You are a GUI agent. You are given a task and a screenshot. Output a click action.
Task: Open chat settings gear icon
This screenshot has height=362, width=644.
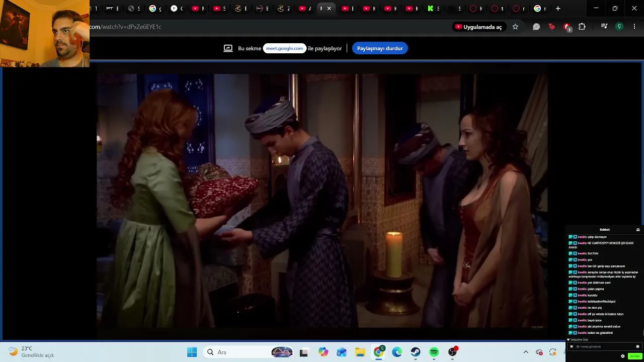(x=623, y=356)
